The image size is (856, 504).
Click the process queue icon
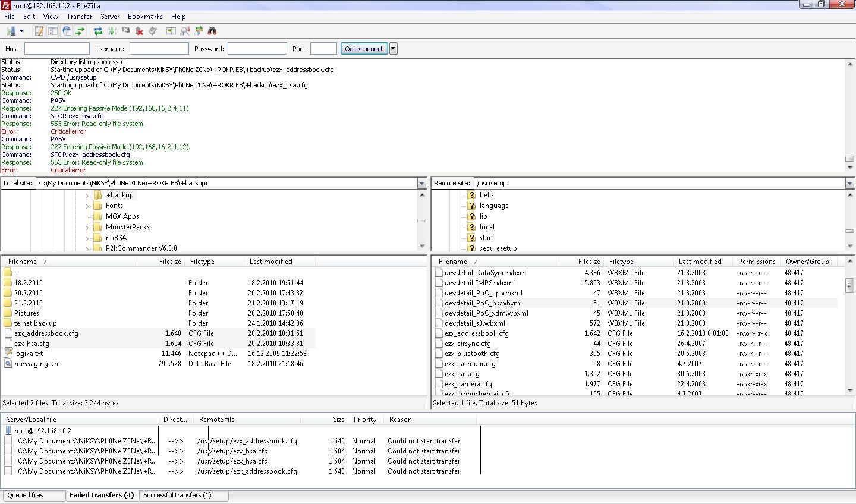coord(112,31)
